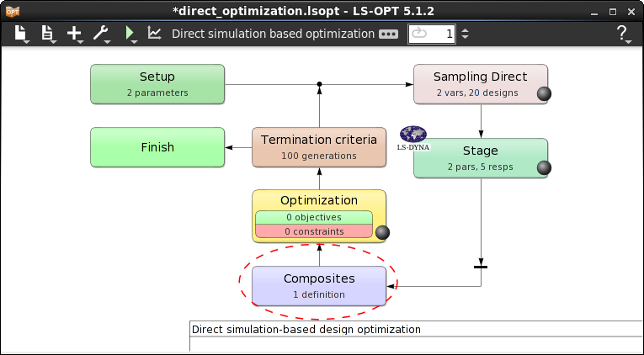This screenshot has width=644, height=355.
Task: Click the iteration number field showing 1
Action: [432, 34]
